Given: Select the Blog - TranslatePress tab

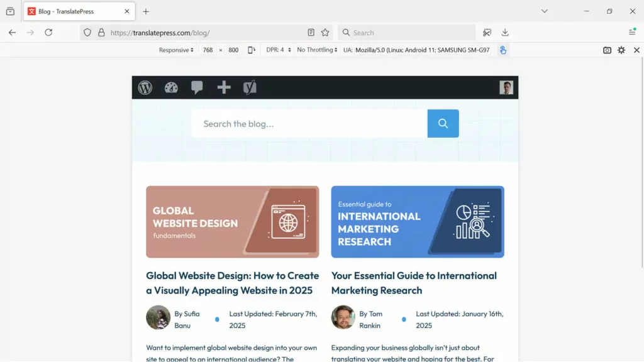Looking at the screenshot, I should click(x=79, y=11).
